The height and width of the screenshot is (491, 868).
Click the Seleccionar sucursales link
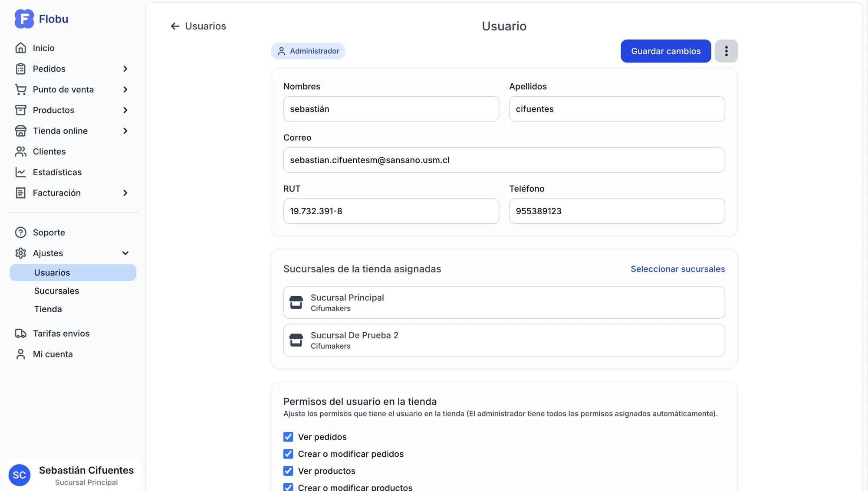tap(677, 269)
